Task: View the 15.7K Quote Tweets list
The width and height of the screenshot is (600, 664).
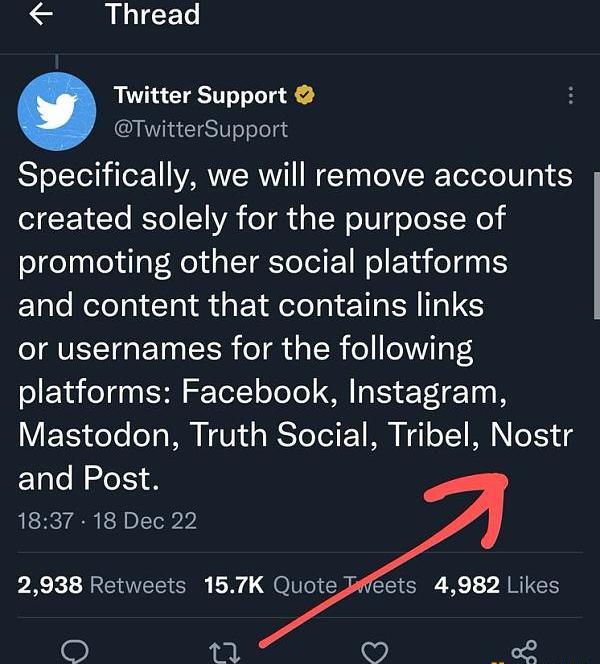Action: pos(310,585)
